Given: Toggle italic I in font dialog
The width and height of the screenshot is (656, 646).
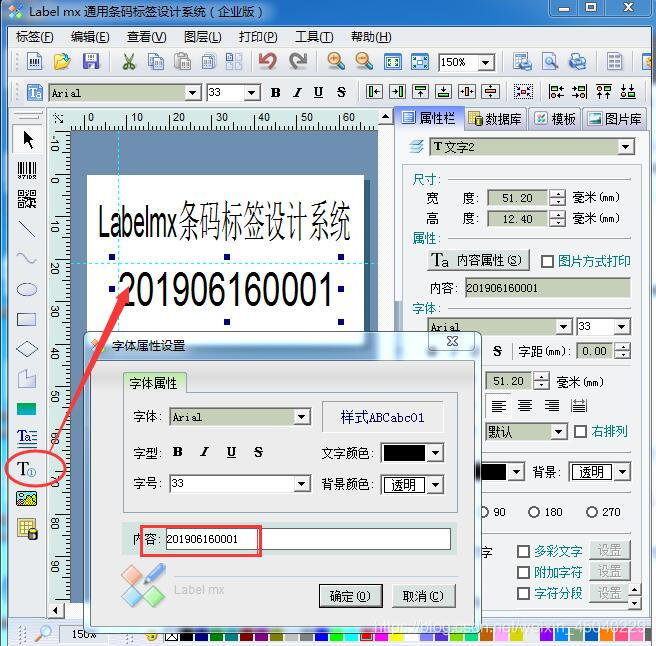Looking at the screenshot, I should pos(205,452).
